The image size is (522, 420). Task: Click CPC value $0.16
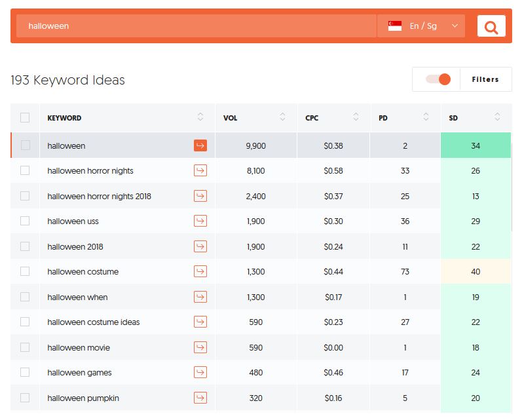[x=333, y=398]
